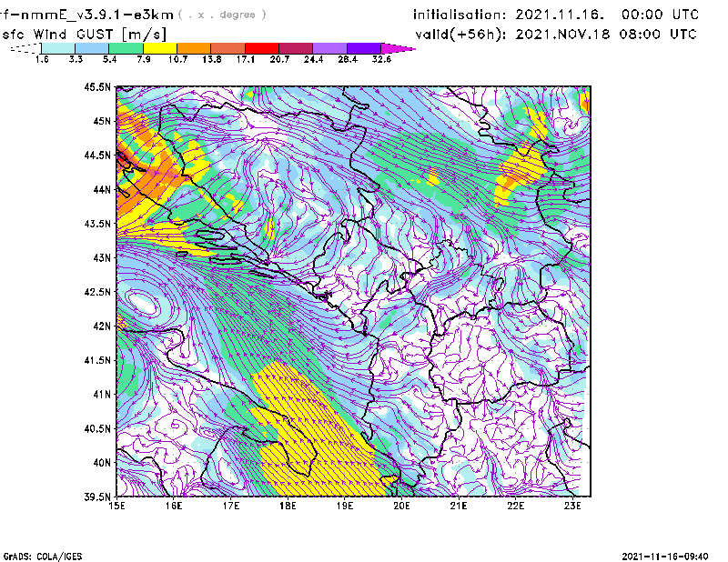Click the 40.5N latitude axis label

click(x=97, y=429)
